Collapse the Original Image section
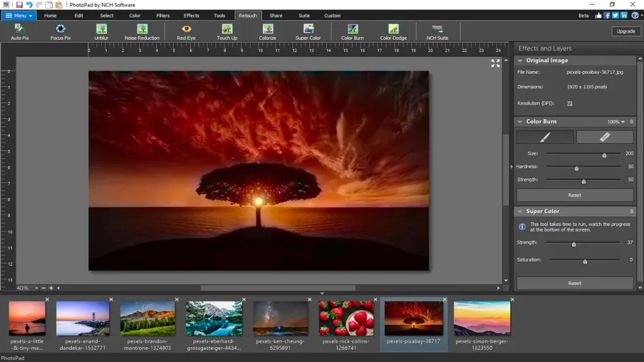 pyautogui.click(x=520, y=61)
